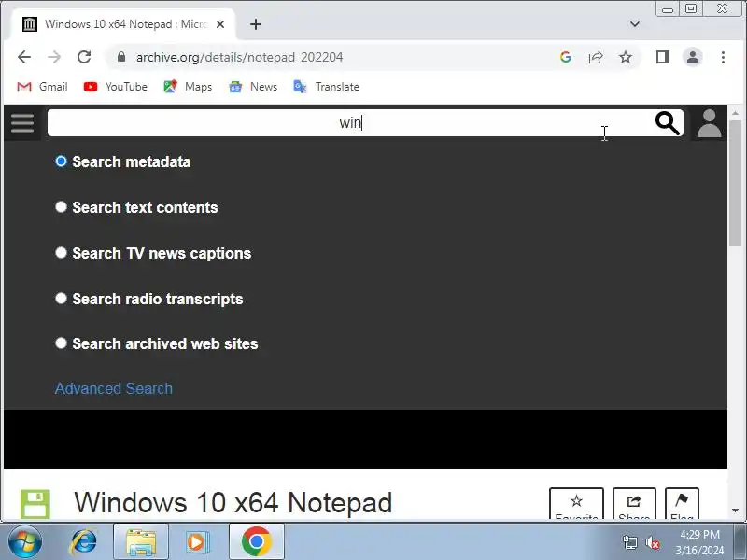747x560 pixels.
Task: Click the scrollbar up arrow
Action: pyautogui.click(x=735, y=113)
